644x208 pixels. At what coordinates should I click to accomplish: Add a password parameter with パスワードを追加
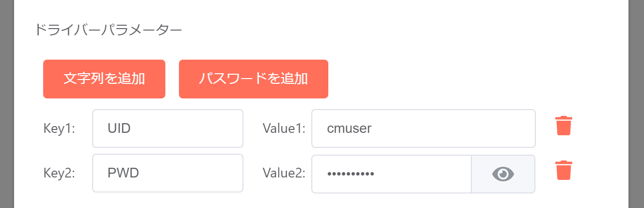pyautogui.click(x=254, y=79)
